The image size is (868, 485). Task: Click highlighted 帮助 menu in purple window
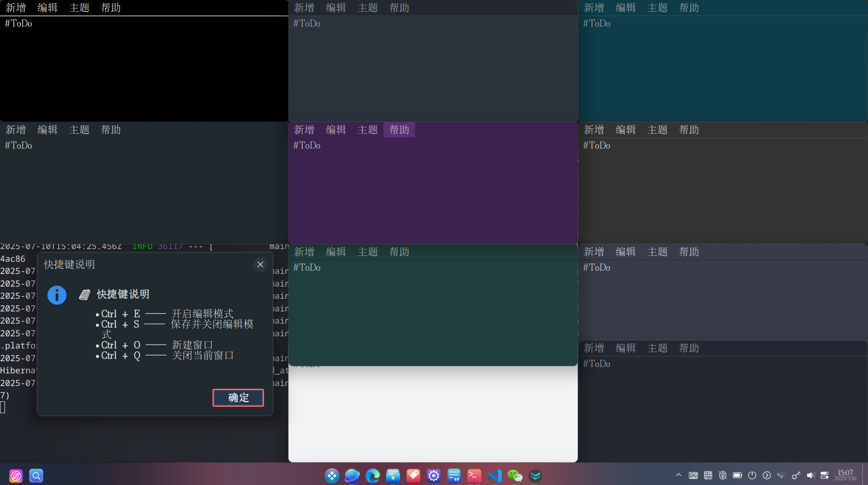pos(399,130)
